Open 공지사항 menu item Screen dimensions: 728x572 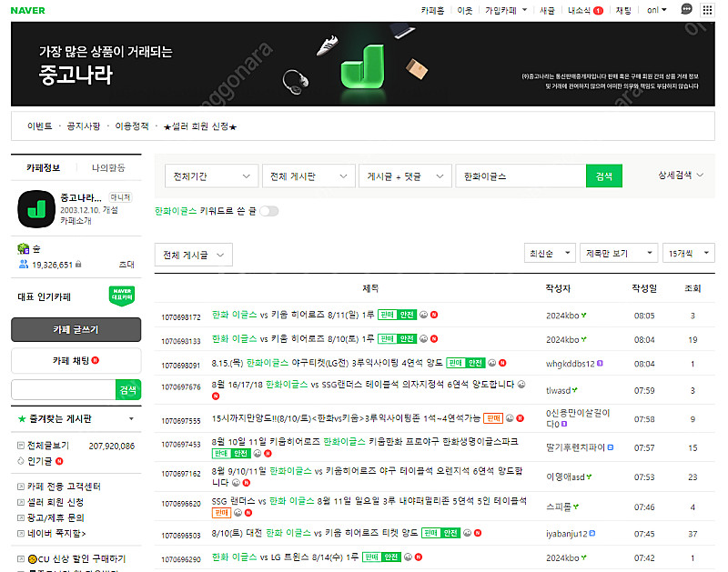[83, 126]
